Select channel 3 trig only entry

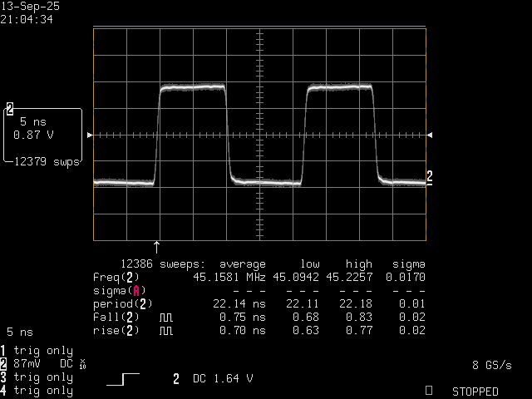pos(37,377)
